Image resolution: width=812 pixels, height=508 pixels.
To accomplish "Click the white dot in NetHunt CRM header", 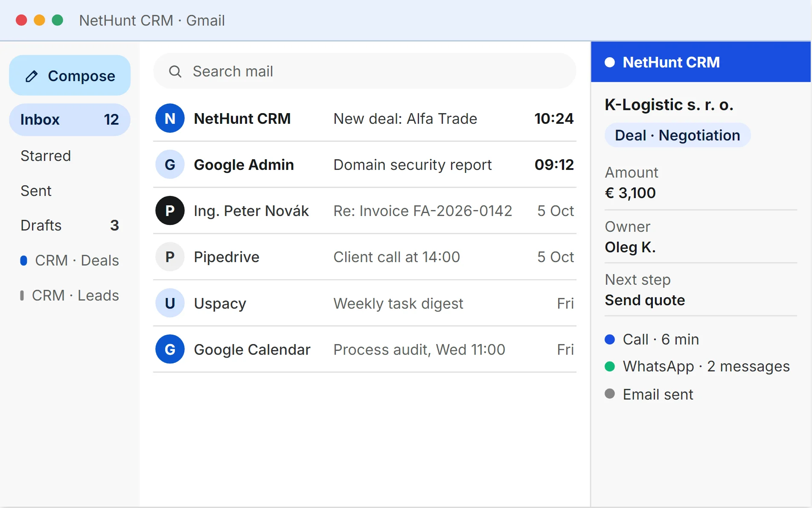I will (x=610, y=62).
